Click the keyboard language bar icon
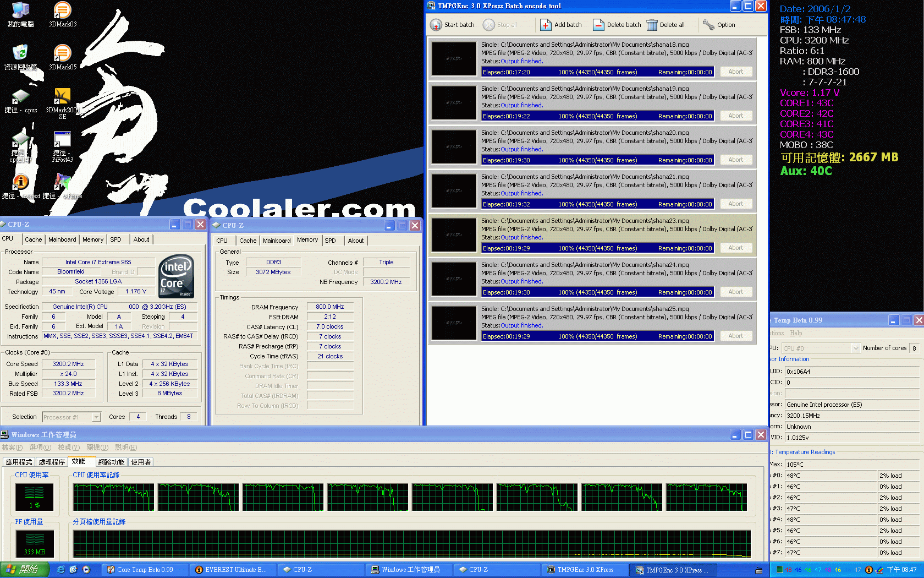Viewport: 924px width, 578px height. coord(759,570)
